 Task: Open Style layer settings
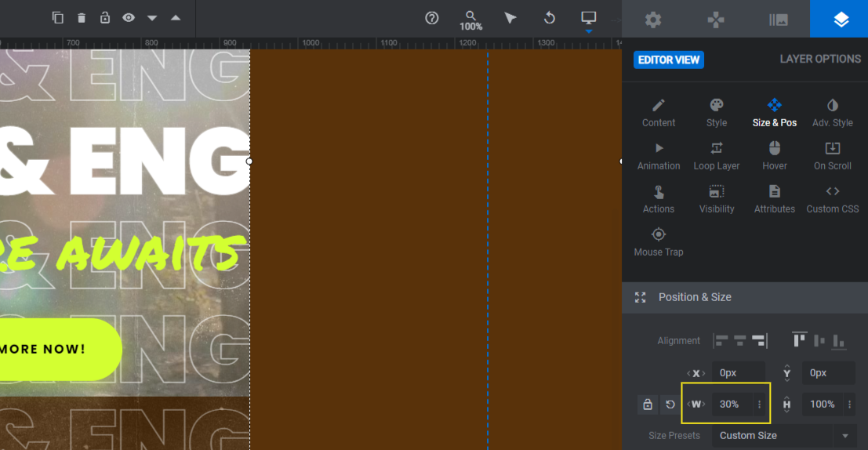[717, 112]
